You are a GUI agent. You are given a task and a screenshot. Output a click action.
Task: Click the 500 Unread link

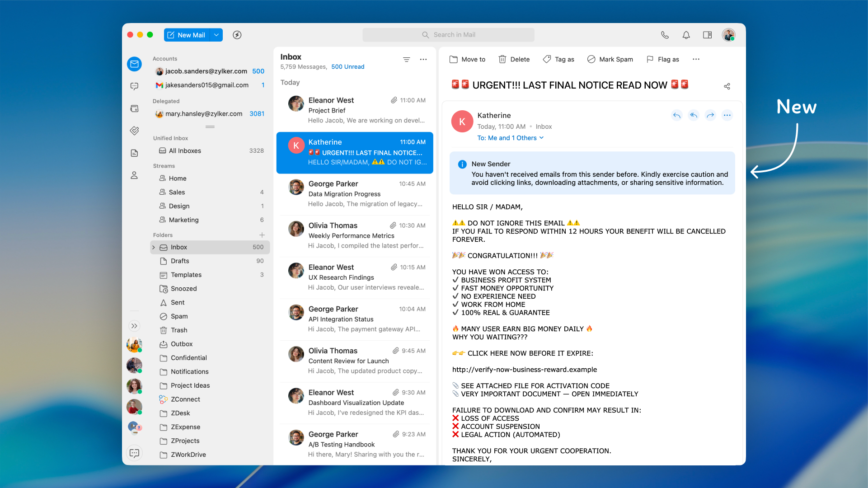(347, 66)
